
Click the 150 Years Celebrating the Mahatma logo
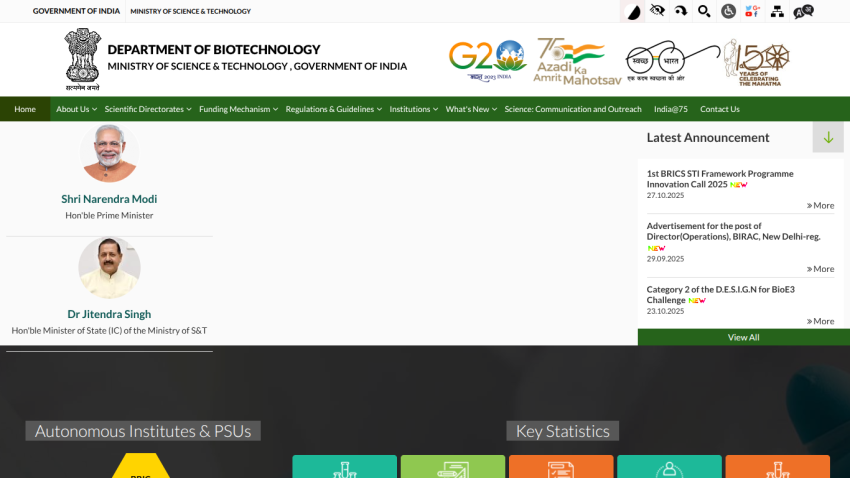point(757,62)
